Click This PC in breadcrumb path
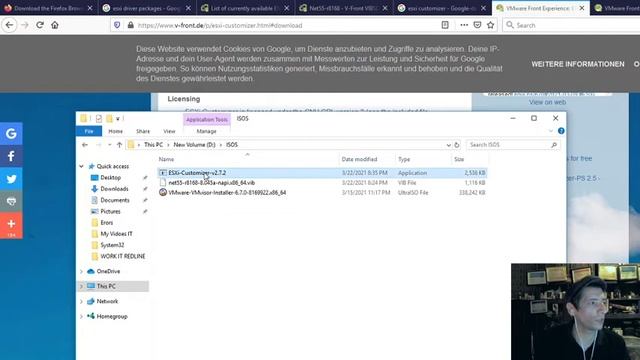 pyautogui.click(x=153, y=145)
